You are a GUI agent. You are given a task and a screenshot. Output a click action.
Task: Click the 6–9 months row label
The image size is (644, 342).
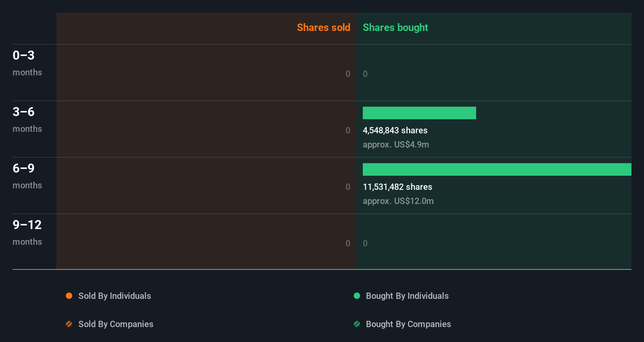pyautogui.click(x=27, y=176)
